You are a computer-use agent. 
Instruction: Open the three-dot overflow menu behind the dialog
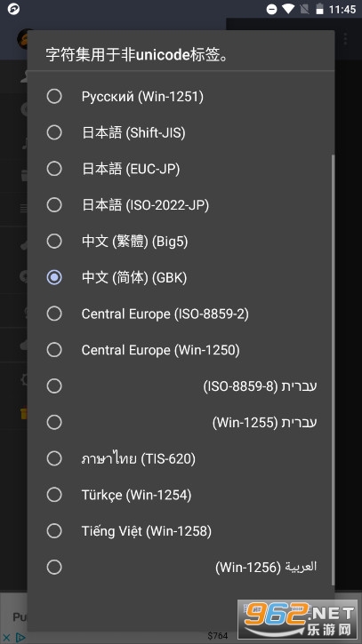(345, 39)
